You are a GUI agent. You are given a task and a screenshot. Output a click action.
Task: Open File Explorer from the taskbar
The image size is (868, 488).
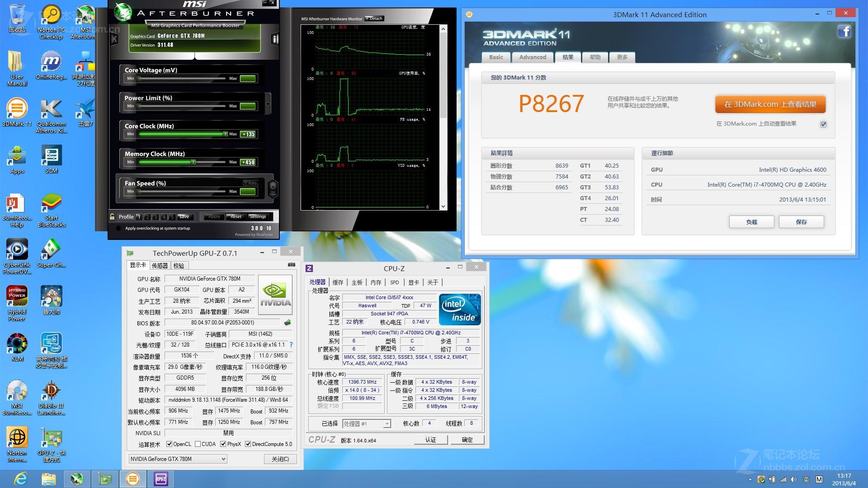click(x=49, y=479)
